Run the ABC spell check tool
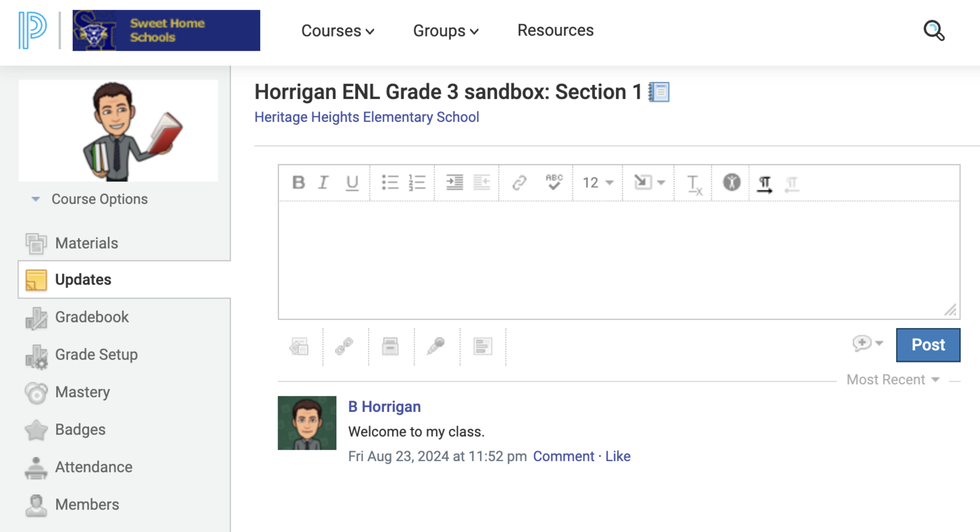The height and width of the screenshot is (532, 980). [x=554, y=182]
